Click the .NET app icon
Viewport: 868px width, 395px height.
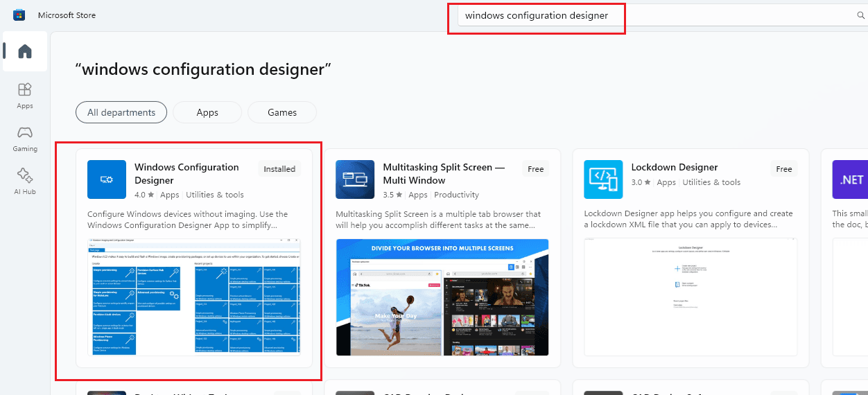[850, 179]
